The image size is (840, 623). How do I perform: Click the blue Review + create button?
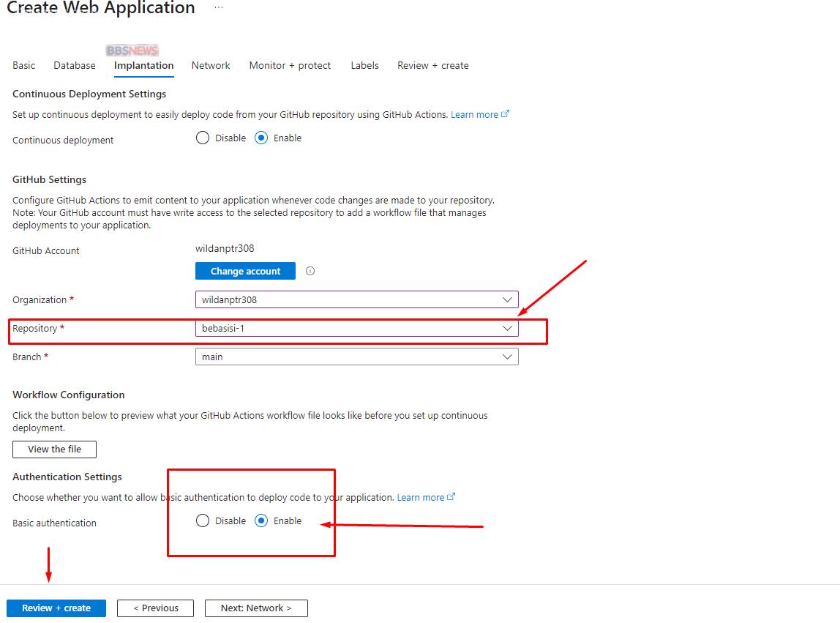click(x=56, y=608)
